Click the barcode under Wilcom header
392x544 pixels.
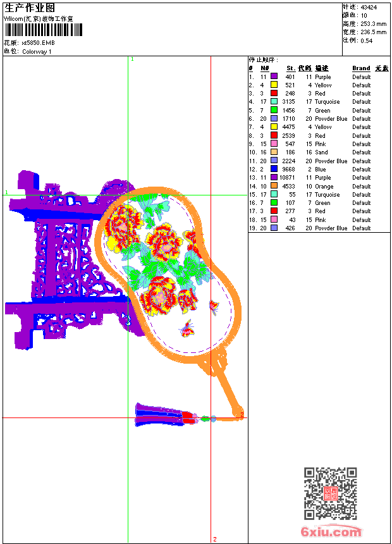coord(44,30)
